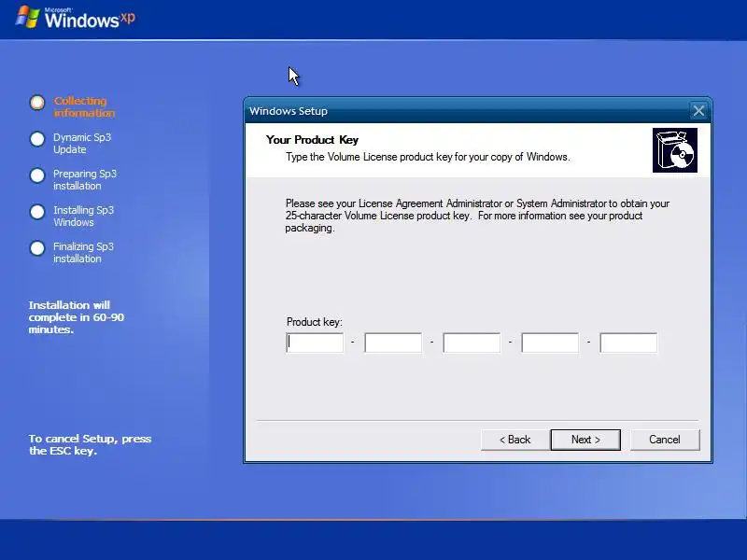Click the software box and CD icon
The width and height of the screenshot is (747, 560).
(x=675, y=150)
